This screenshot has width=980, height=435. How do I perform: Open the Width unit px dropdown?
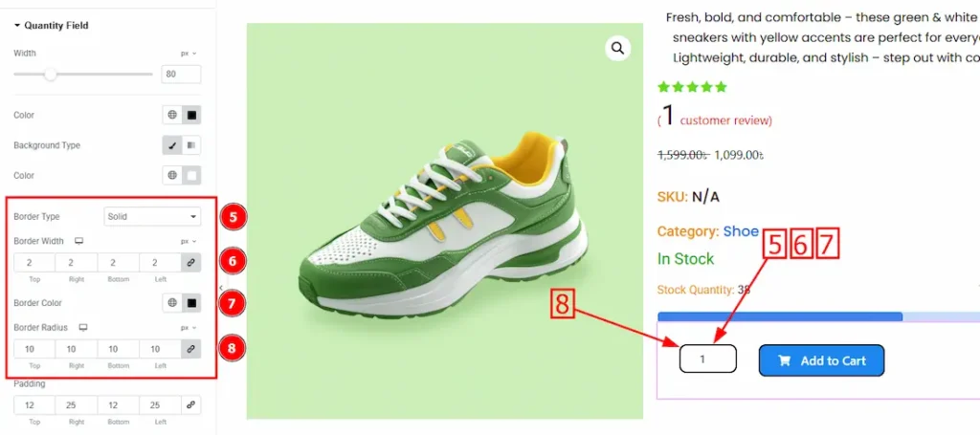[189, 54]
